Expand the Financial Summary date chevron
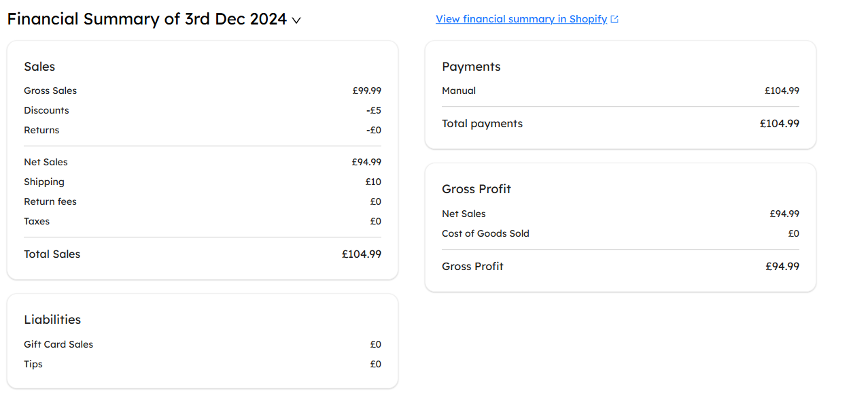Image resolution: width=868 pixels, height=400 pixels. pos(296,20)
